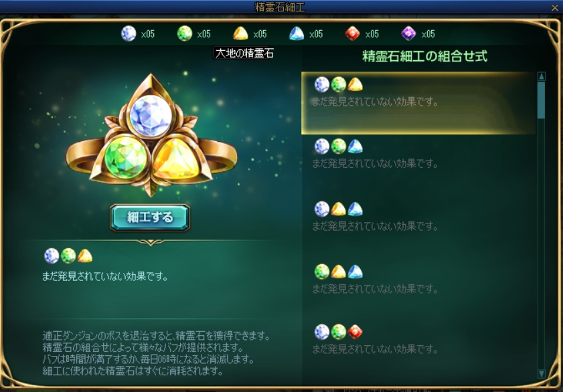Viewport: 563px width, 392px height.
Task: Click the recipe list scroll-down arrow
Action: click(x=542, y=374)
